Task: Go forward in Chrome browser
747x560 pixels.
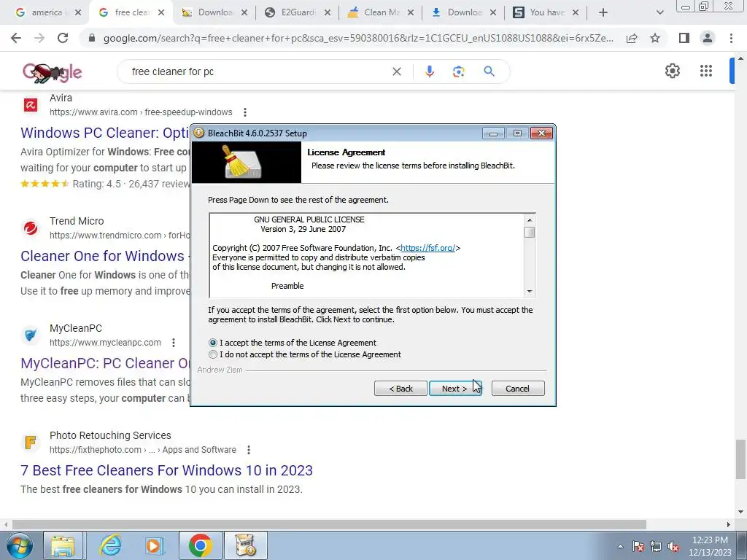Action: 39,38
